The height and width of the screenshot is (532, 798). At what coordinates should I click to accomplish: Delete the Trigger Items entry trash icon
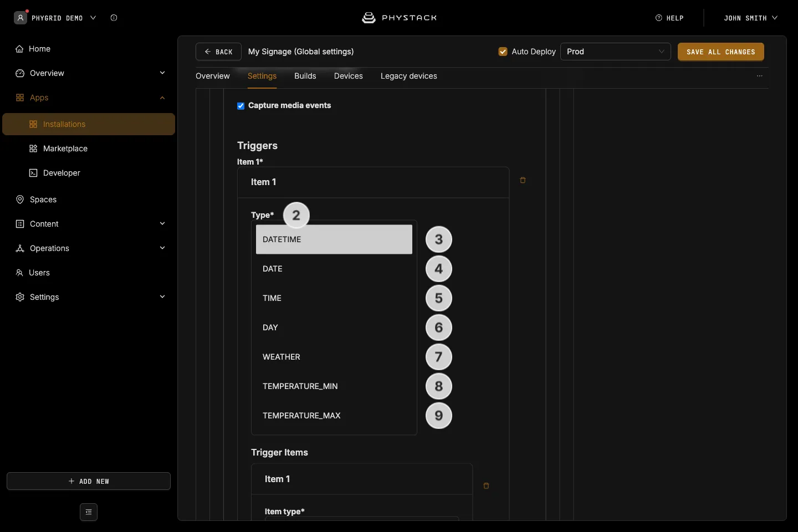[486, 485]
